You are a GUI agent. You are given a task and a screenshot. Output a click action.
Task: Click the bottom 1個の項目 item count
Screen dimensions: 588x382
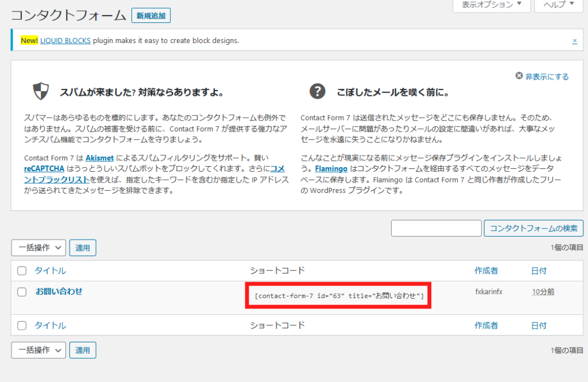567,350
